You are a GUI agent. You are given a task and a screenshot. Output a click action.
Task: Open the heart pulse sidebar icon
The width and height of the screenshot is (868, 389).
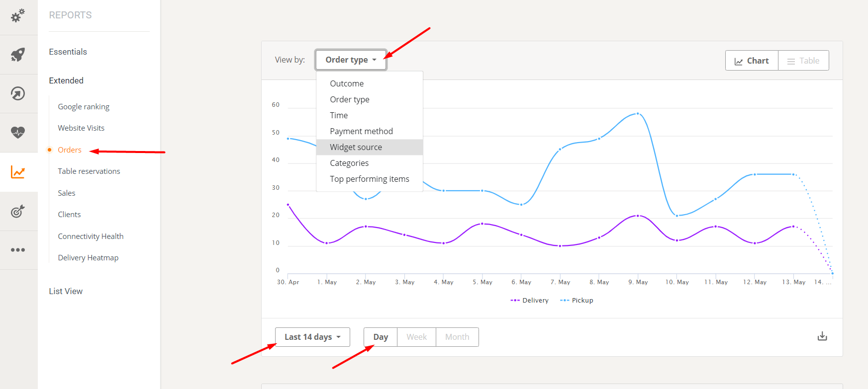pos(18,132)
